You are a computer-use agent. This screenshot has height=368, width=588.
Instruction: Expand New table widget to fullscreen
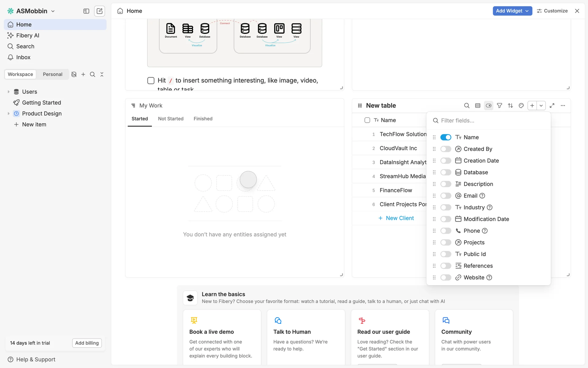552,105
